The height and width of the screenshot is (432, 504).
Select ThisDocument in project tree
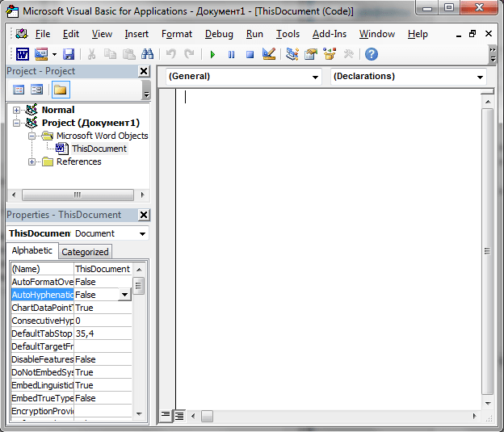coord(99,149)
